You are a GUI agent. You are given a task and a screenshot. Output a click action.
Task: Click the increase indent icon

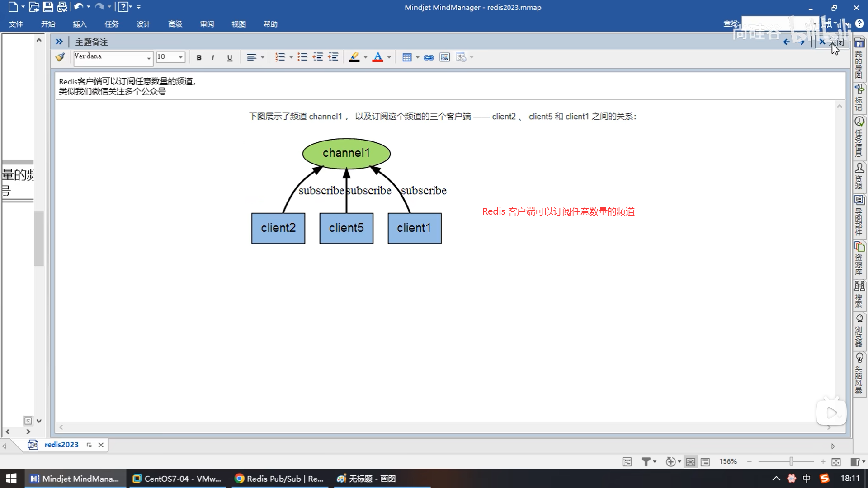tap(333, 57)
